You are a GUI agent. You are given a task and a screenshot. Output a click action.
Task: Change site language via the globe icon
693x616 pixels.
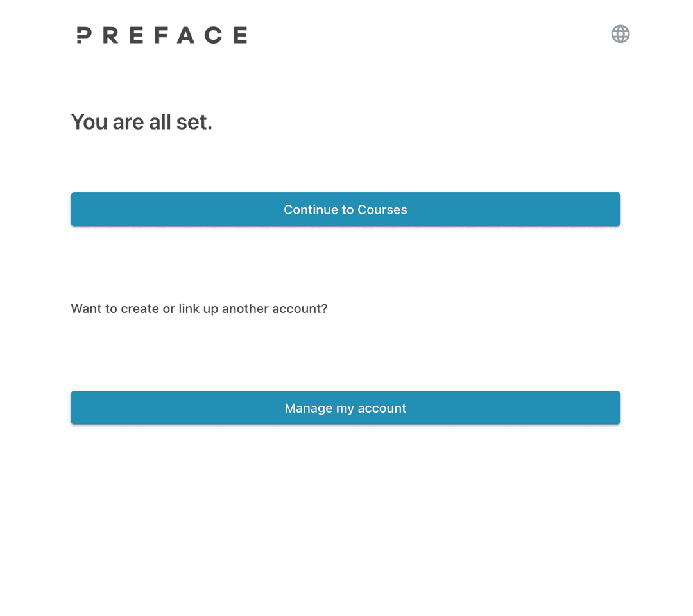(x=620, y=34)
